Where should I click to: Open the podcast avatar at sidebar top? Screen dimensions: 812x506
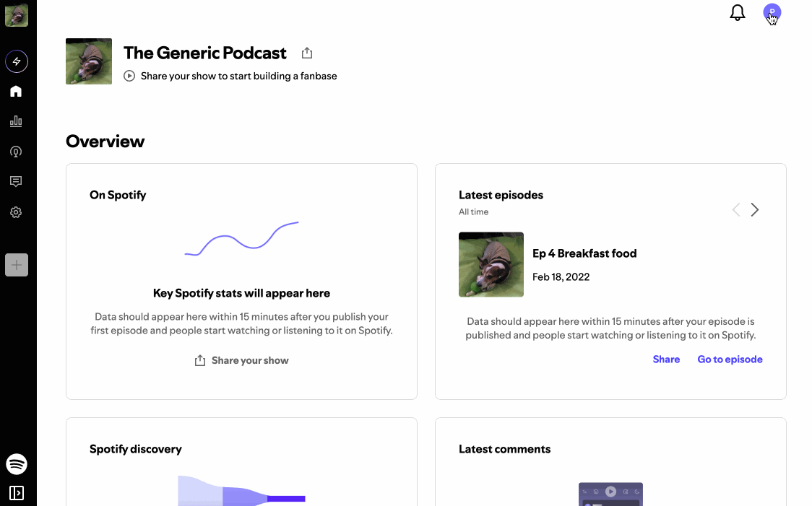pyautogui.click(x=17, y=15)
